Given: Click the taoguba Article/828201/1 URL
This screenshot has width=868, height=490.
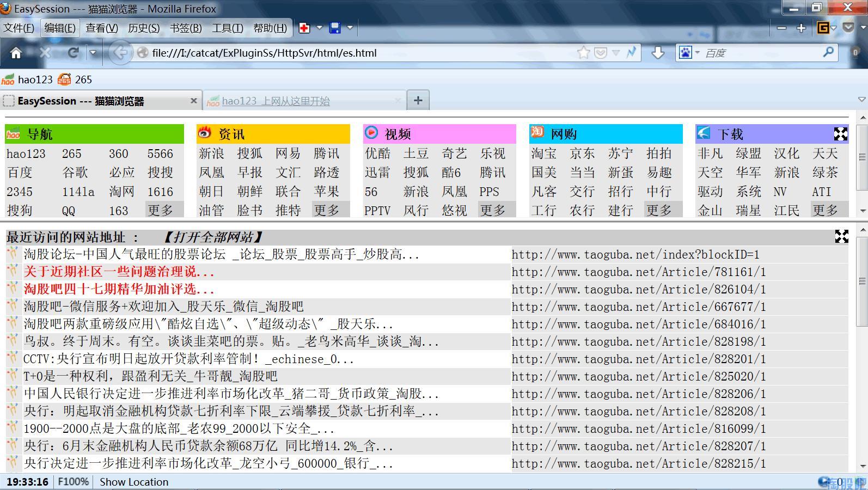Looking at the screenshot, I should click(639, 359).
